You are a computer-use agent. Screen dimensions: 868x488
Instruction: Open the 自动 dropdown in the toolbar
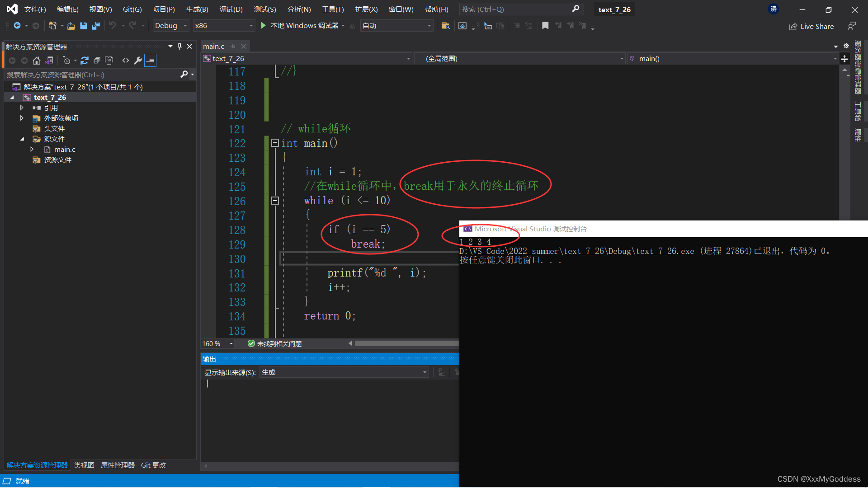point(396,26)
